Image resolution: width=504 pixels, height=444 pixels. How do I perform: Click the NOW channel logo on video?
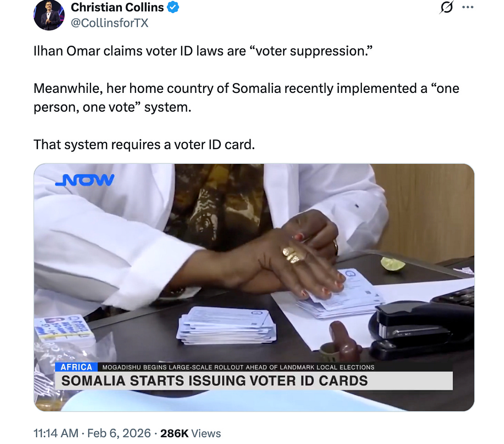pos(85,180)
